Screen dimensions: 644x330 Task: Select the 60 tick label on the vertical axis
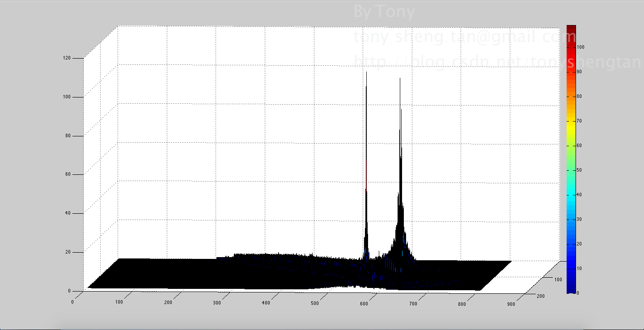coord(68,174)
